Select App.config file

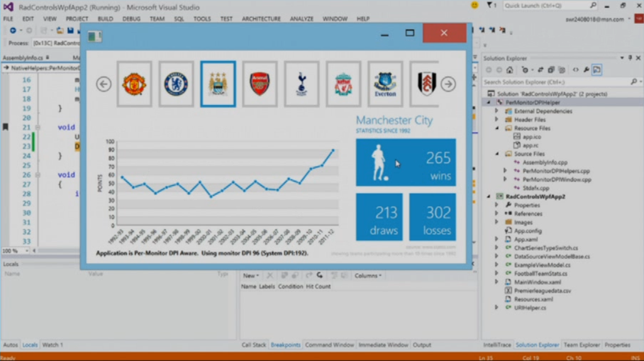pos(528,231)
